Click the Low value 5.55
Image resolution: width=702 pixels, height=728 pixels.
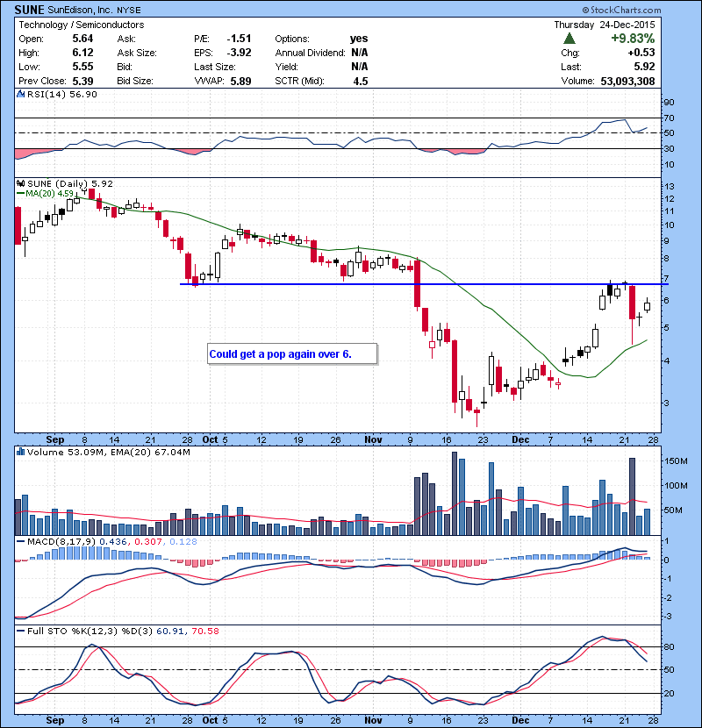point(82,67)
